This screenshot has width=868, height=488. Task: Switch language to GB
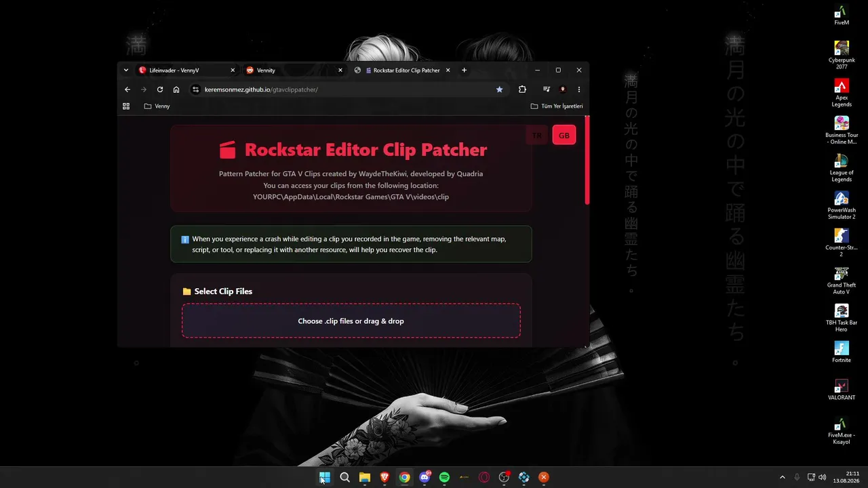click(564, 136)
